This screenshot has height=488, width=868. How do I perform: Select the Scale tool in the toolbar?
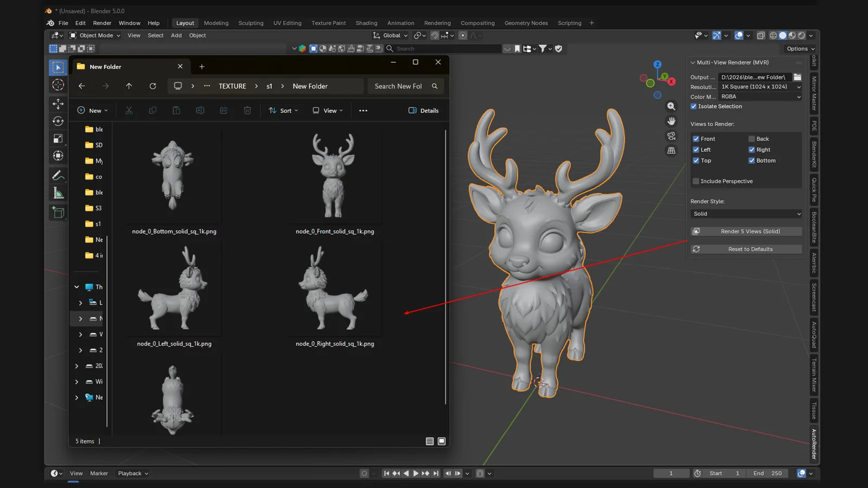click(58, 138)
